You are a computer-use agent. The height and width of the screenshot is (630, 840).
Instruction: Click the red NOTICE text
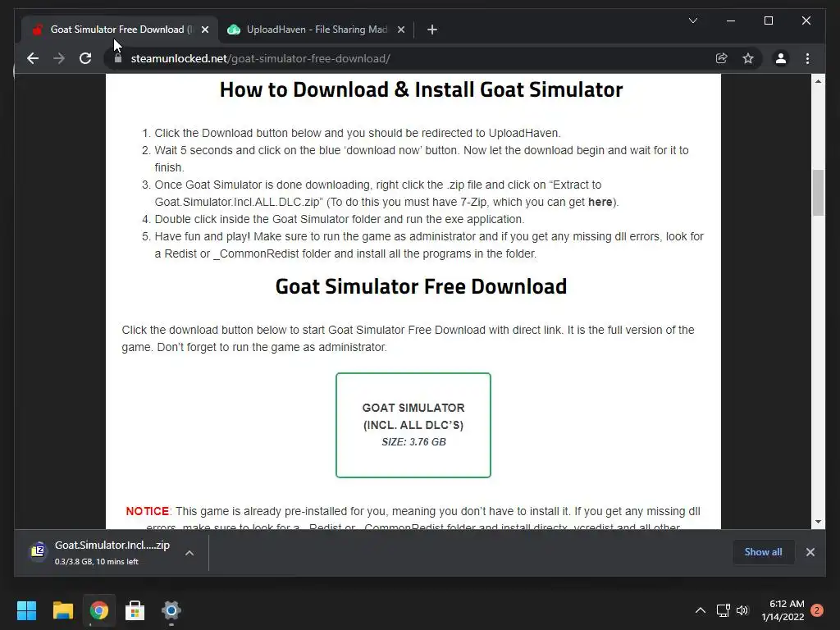[x=148, y=511]
